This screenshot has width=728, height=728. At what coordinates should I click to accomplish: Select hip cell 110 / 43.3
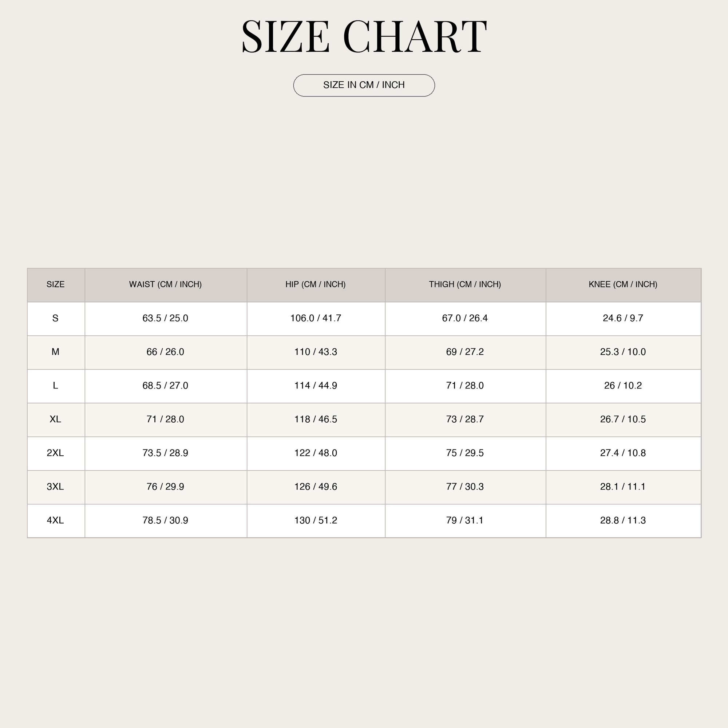(316, 352)
